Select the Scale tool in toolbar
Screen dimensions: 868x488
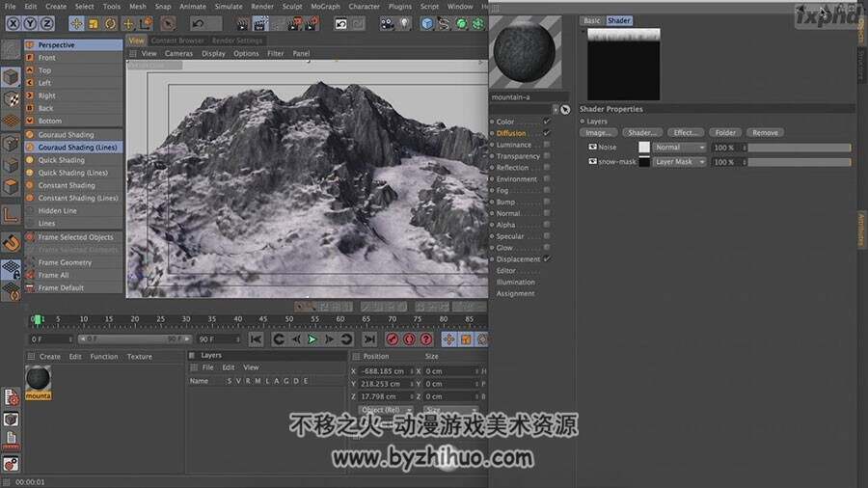point(94,23)
